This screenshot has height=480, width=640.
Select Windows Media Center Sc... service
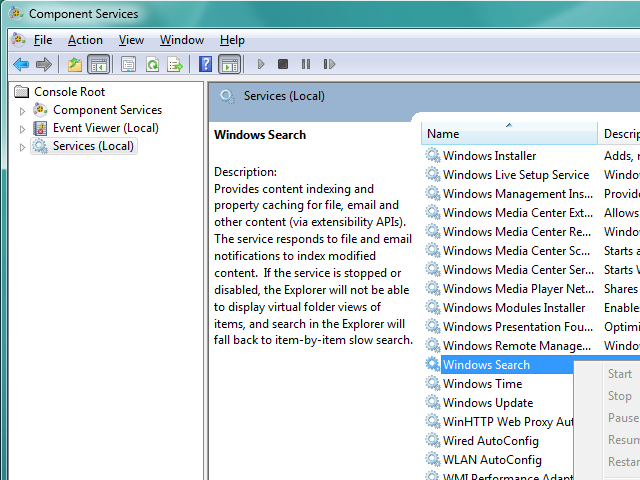click(516, 251)
